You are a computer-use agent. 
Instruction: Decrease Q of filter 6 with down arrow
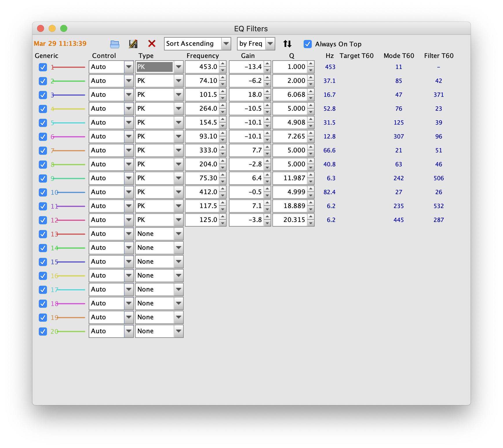(311, 139)
